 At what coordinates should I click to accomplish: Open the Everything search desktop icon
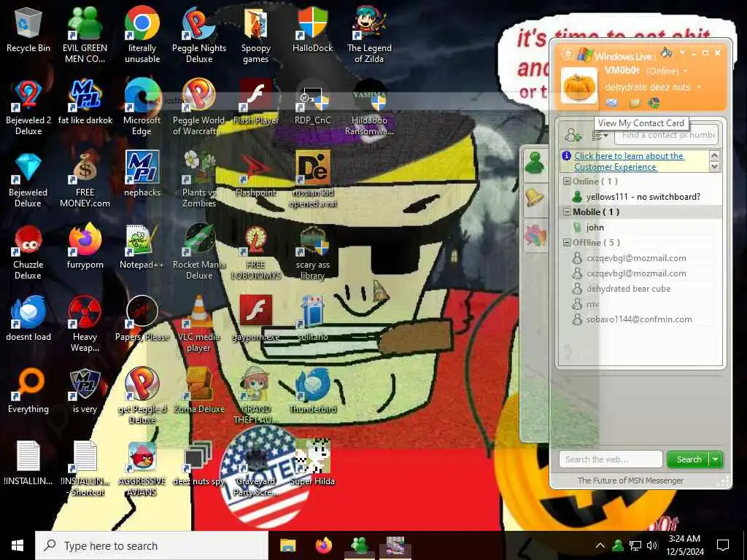(x=28, y=391)
